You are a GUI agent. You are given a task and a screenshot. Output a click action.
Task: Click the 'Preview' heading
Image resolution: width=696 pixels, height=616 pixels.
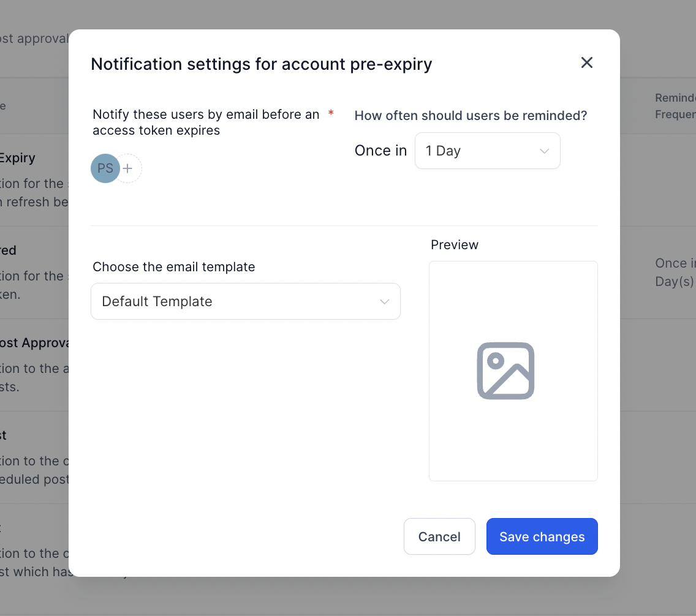(x=455, y=245)
